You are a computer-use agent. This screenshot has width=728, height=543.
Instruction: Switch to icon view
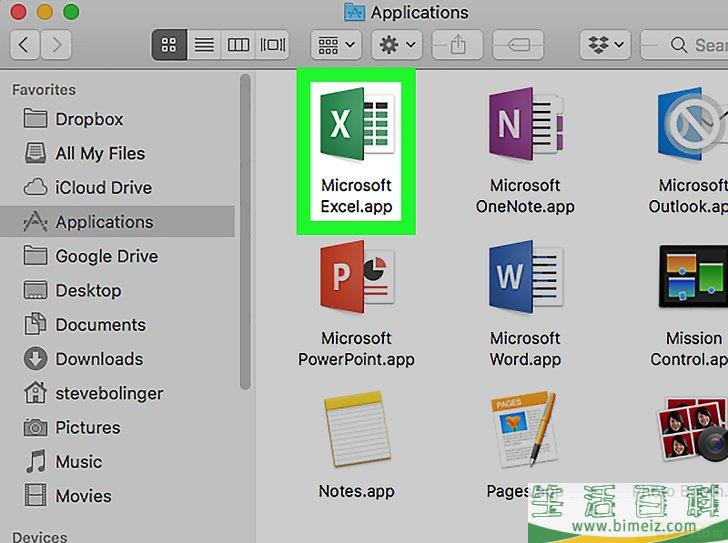[x=169, y=45]
